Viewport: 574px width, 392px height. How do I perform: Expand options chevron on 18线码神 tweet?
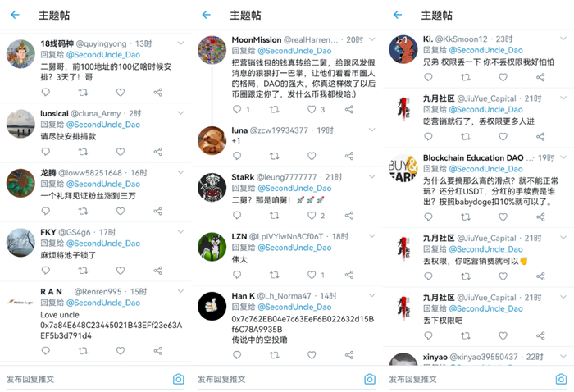180,43
